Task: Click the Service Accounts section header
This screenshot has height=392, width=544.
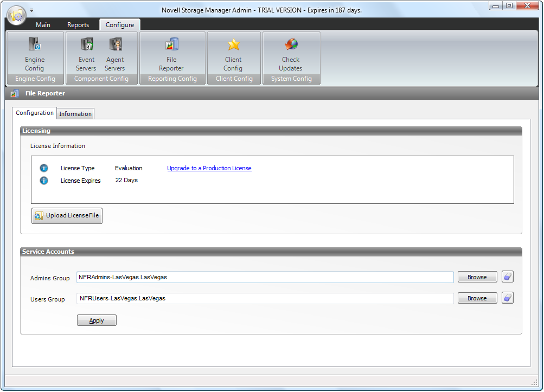Action: click(x=271, y=252)
